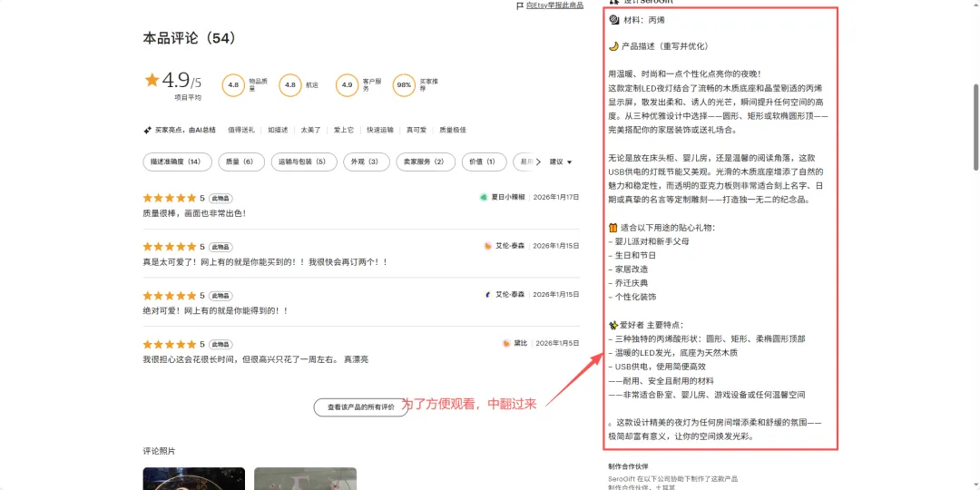Filter reviews by 描述准确度（14）
The width and height of the screenshot is (980, 490).
tap(178, 162)
